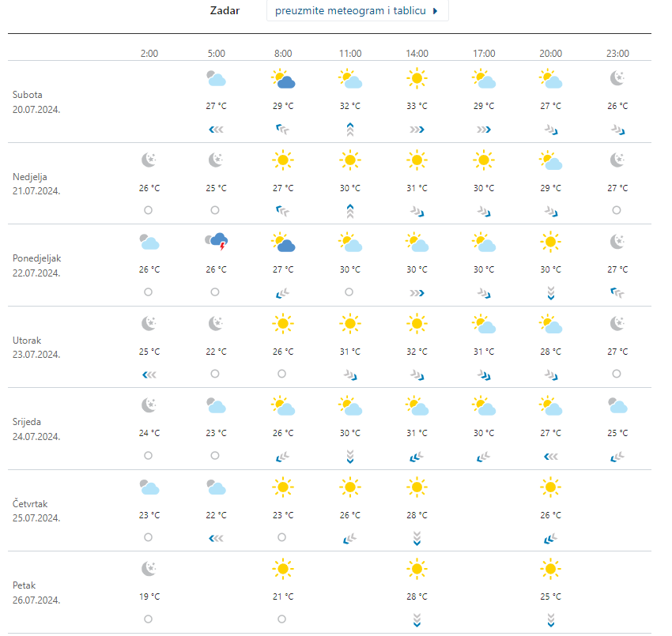Viewport: 672px width, 636px height.
Task: Click the Friday 2:00 moon icon
Action: [x=149, y=569]
